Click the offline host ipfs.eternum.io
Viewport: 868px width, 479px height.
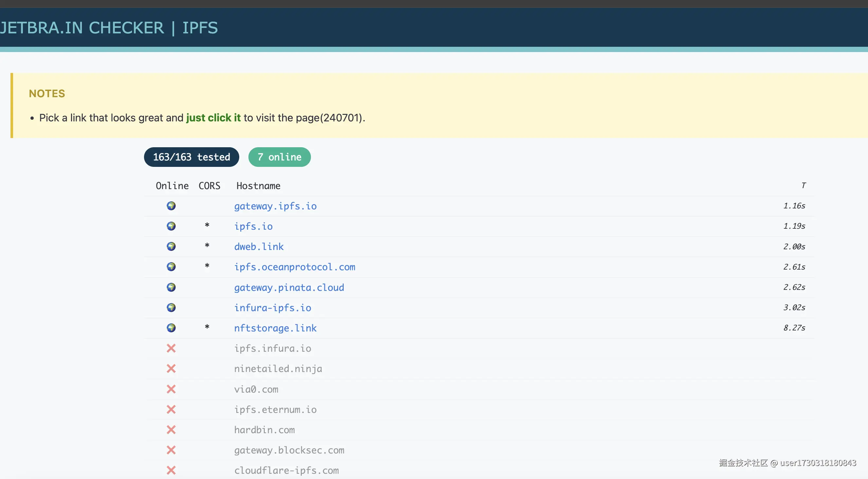tap(275, 410)
